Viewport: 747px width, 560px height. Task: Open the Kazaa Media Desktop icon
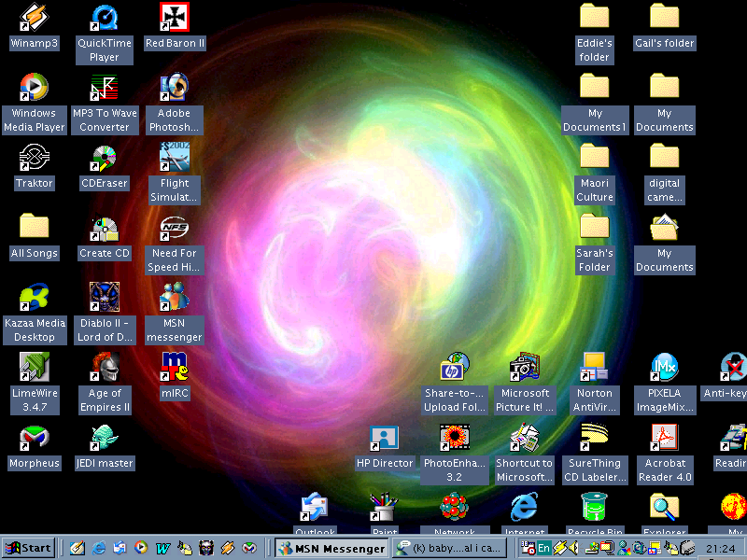(34, 298)
